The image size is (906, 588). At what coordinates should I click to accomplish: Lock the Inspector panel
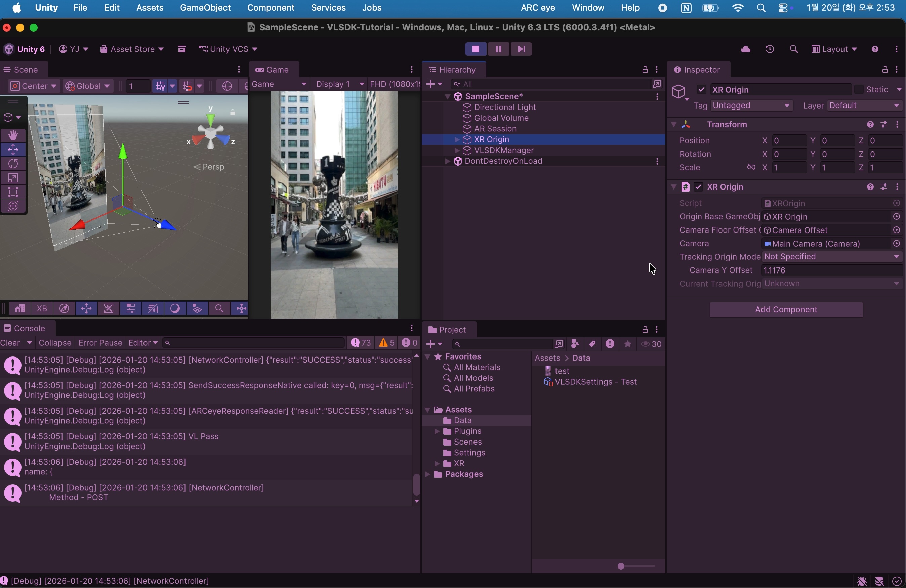point(885,70)
